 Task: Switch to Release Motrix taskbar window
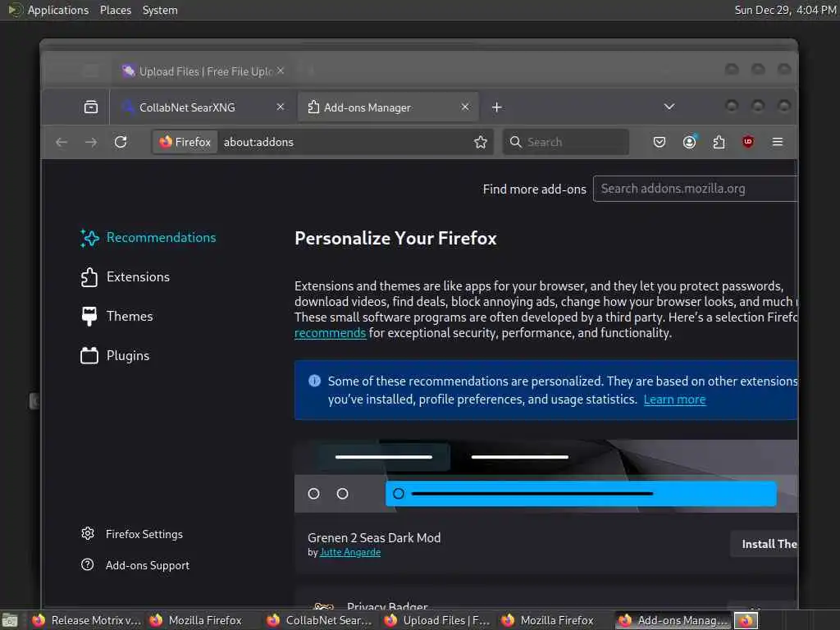pyautogui.click(x=87, y=620)
